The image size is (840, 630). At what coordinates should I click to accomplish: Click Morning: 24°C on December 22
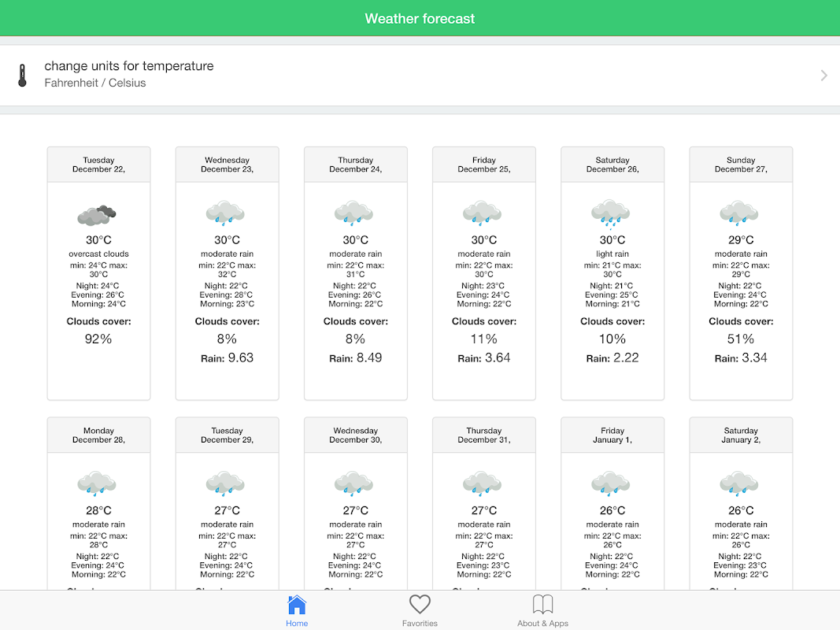click(98, 304)
